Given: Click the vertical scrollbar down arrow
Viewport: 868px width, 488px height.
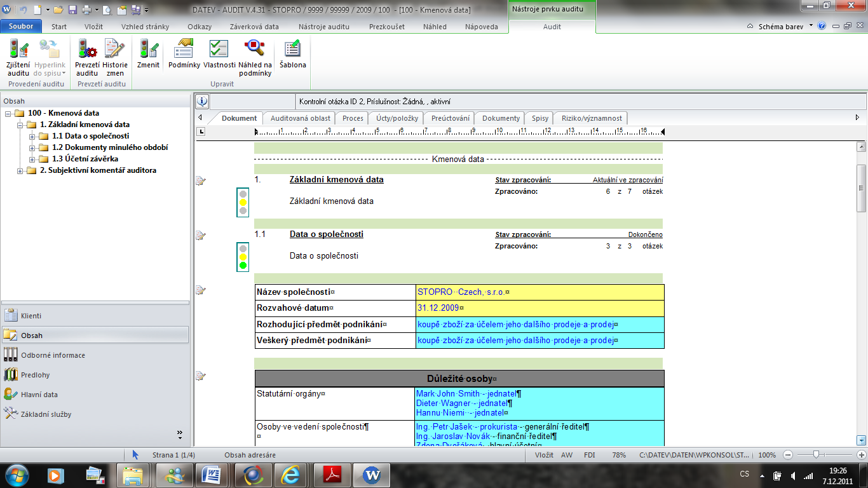Looking at the screenshot, I should 862,440.
